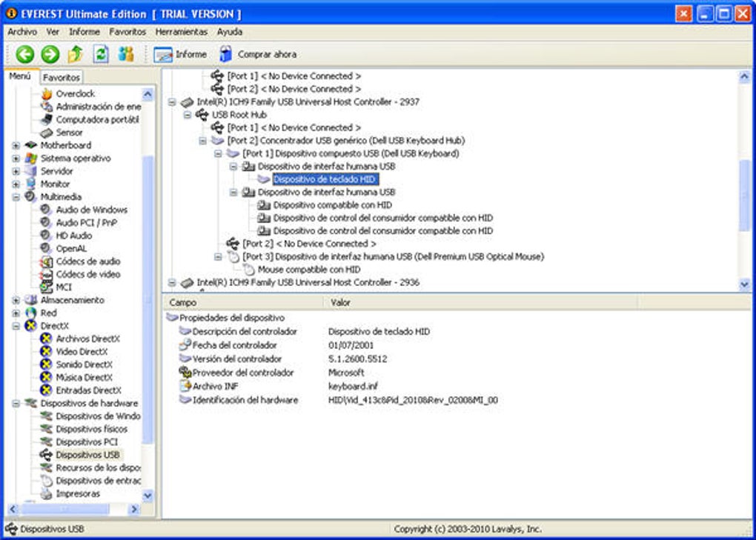Open the Ayuda menu
The width and height of the screenshot is (756, 540).
[230, 32]
